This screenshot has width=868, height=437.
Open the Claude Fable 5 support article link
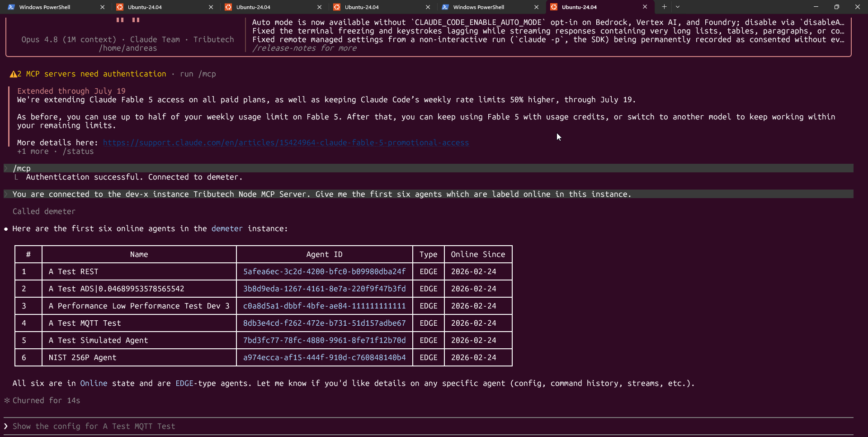pos(286,142)
